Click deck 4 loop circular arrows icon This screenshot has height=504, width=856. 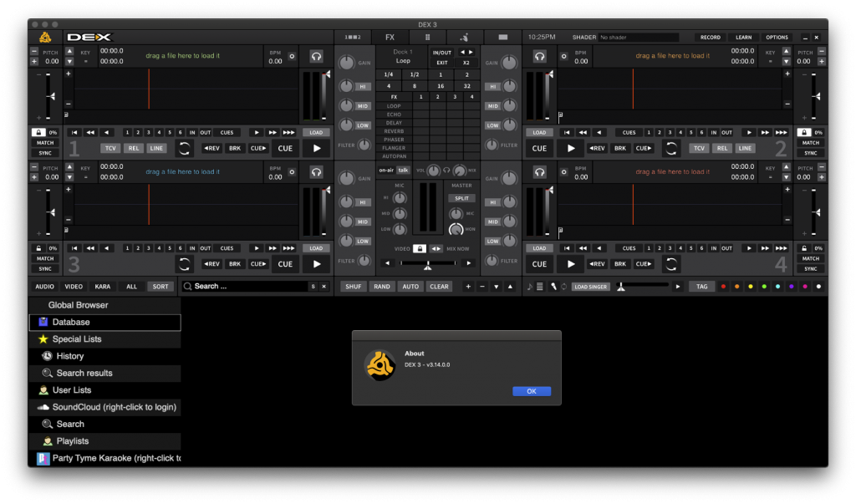671,264
